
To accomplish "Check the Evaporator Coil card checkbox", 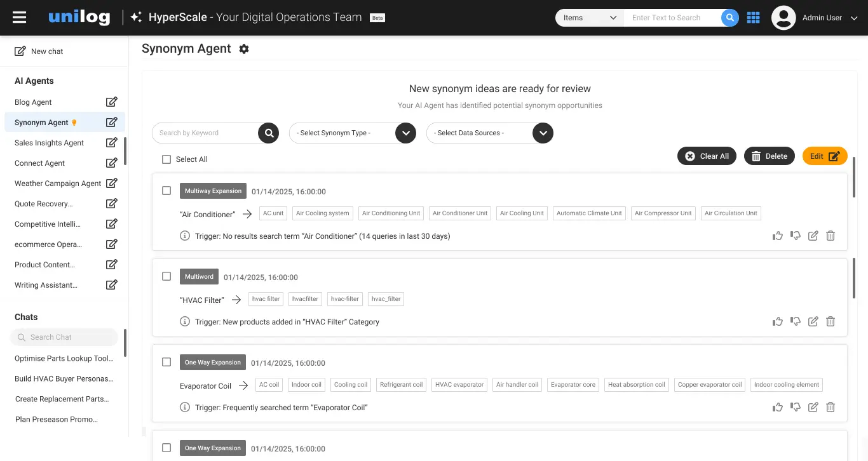I will 166,362.
